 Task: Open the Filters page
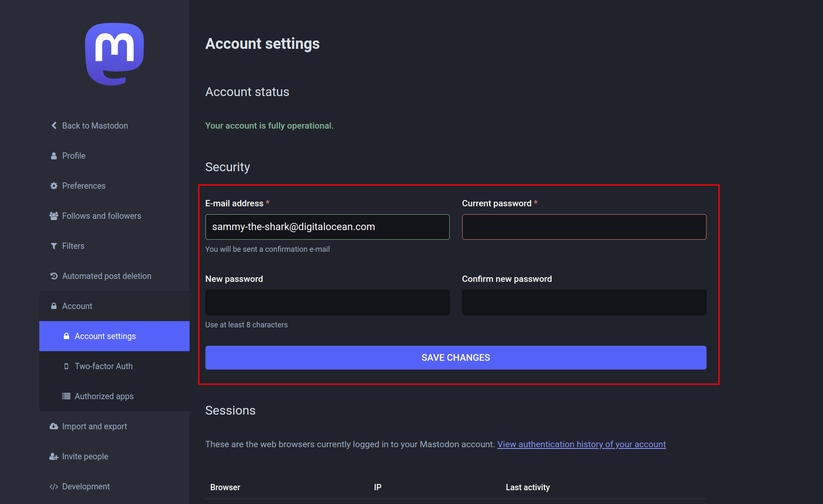(x=114, y=246)
